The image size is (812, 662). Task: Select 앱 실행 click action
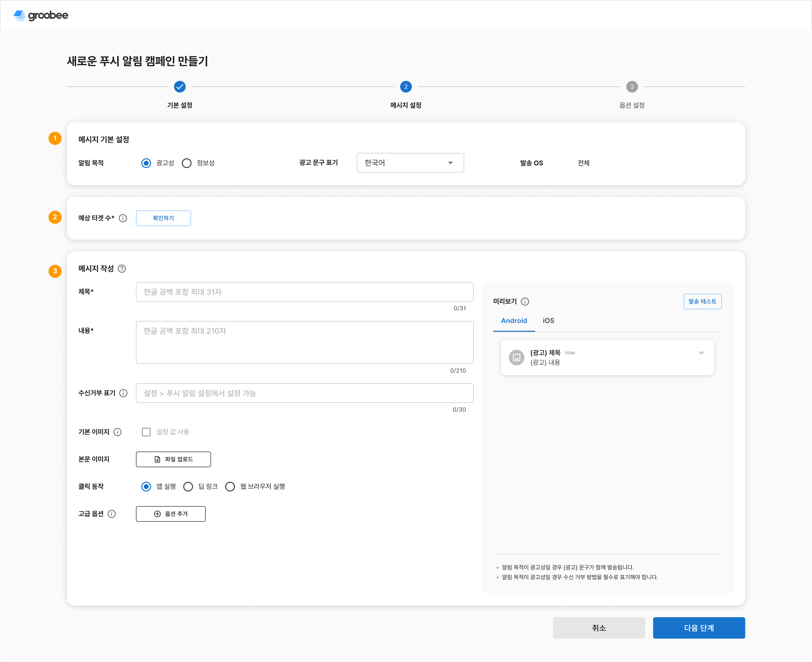point(146,487)
